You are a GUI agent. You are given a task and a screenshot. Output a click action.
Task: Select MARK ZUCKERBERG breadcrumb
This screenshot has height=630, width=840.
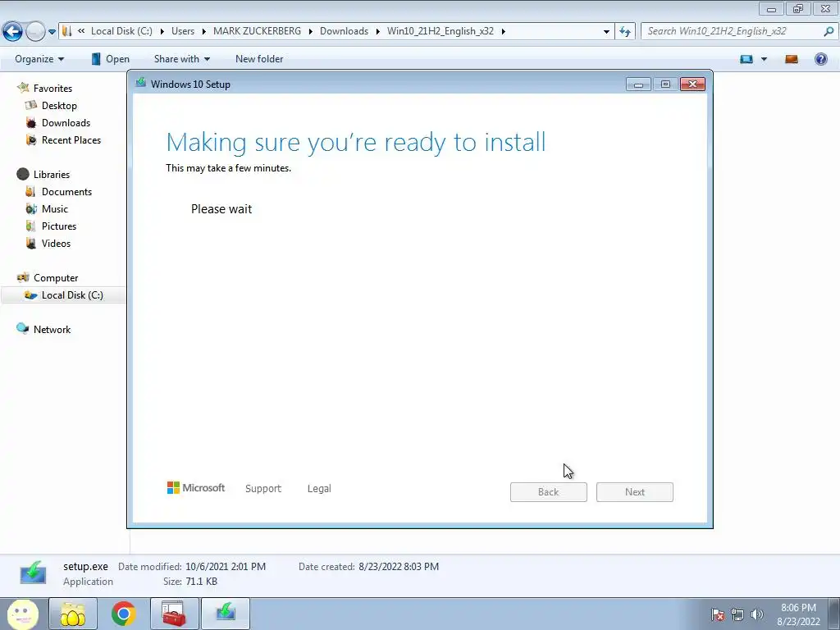tap(257, 31)
